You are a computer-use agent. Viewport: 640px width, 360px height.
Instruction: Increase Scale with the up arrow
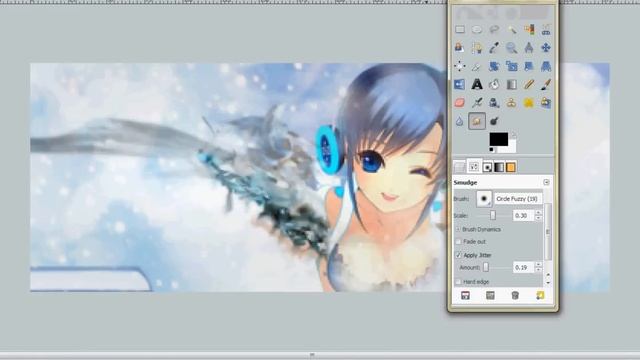[x=538, y=213]
